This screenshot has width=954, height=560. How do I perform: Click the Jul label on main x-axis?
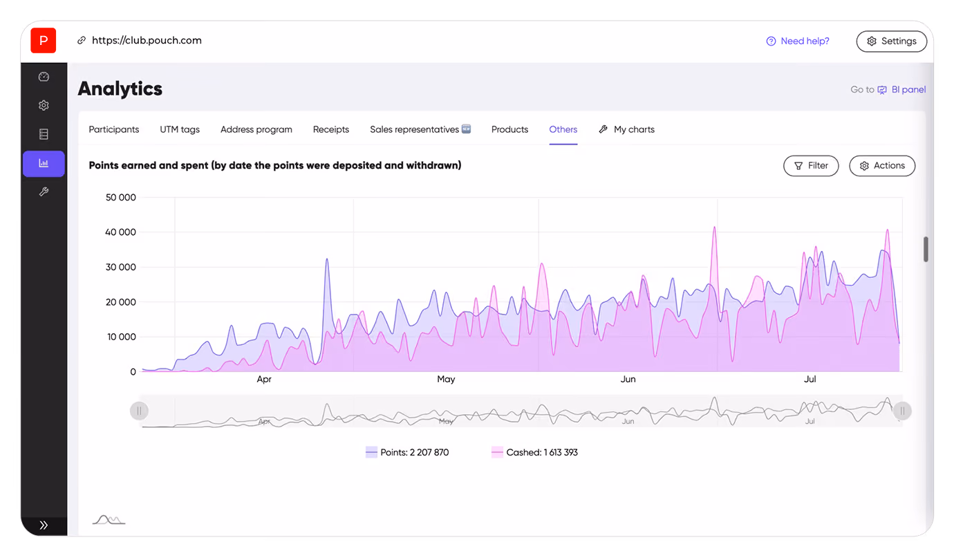click(810, 380)
